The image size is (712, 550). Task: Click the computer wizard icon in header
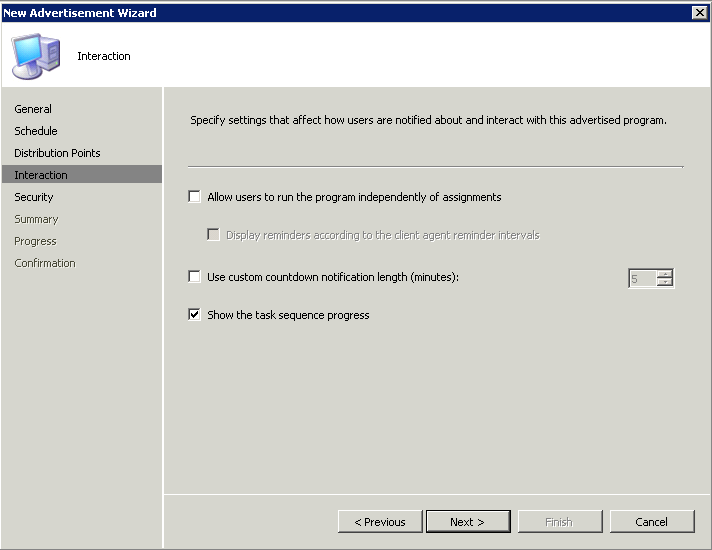tap(35, 55)
